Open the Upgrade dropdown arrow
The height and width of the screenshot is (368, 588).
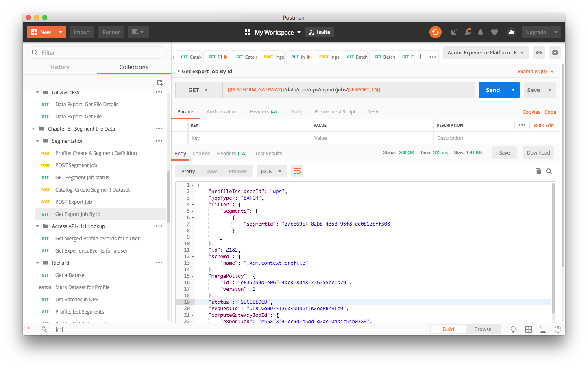(x=555, y=32)
